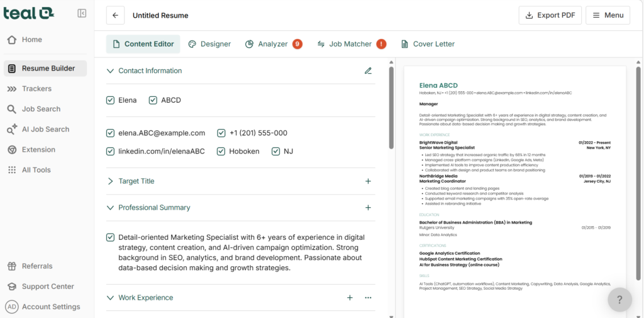Switch to the Designer tab
The height and width of the screenshot is (318, 644).
(209, 44)
